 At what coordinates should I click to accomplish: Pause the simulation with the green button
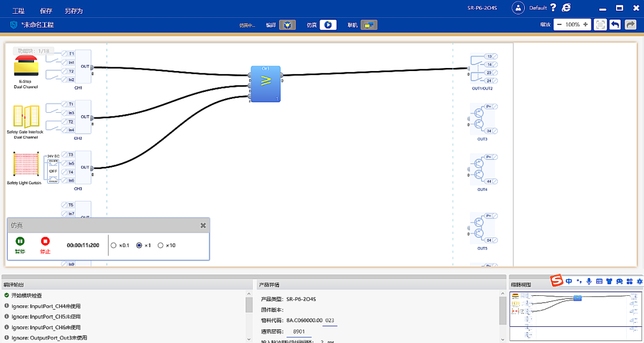20,242
